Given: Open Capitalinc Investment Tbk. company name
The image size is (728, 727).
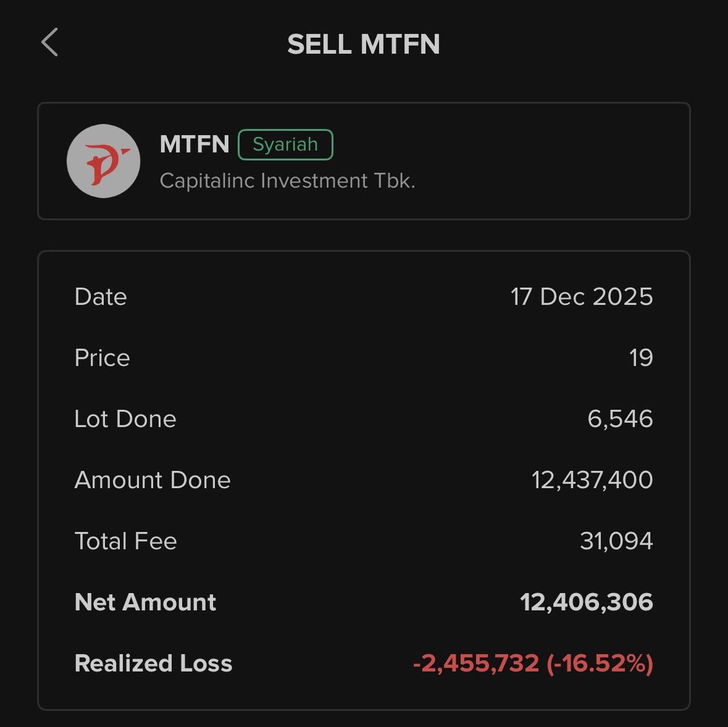Looking at the screenshot, I should coord(287,181).
